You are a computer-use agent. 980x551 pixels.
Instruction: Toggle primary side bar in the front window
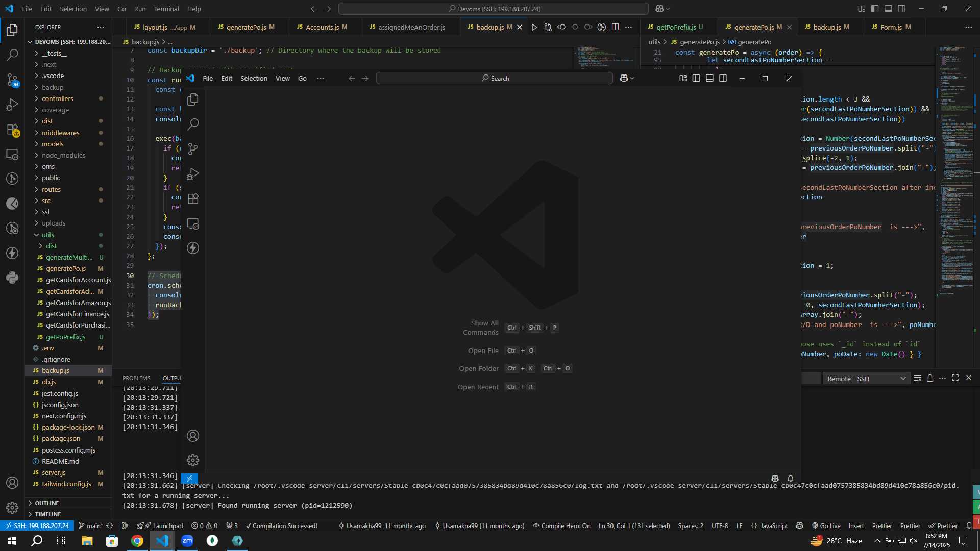[696, 78]
